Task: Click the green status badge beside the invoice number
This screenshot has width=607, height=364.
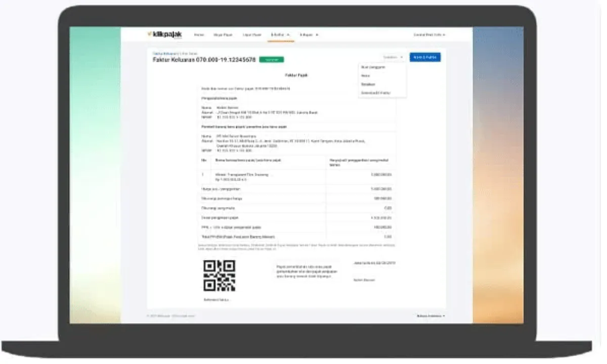Action: coord(272,60)
